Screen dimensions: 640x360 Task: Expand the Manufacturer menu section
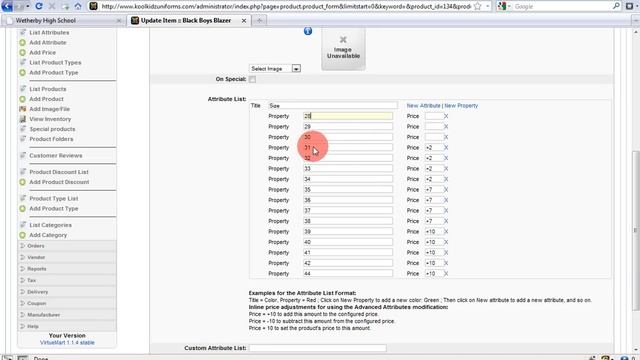click(67, 315)
